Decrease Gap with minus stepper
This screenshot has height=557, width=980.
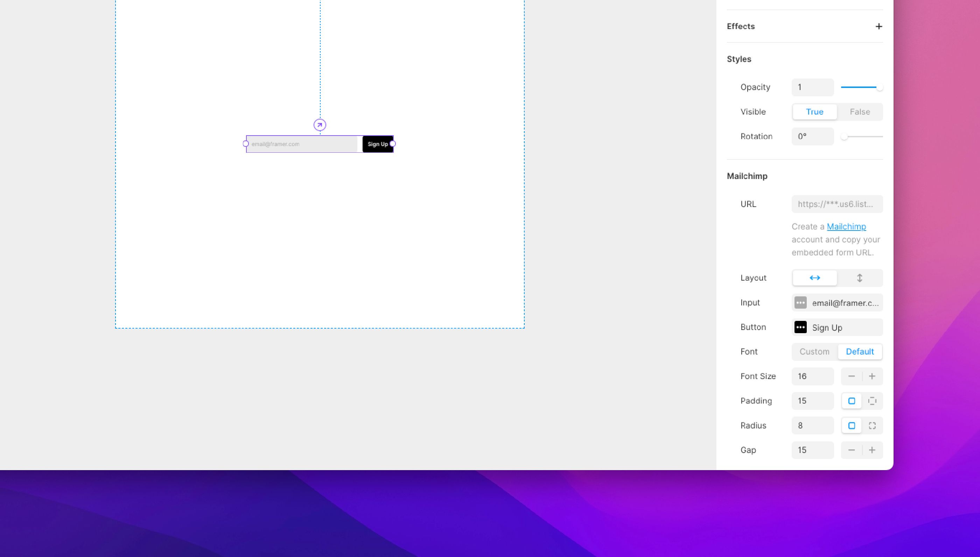click(851, 450)
